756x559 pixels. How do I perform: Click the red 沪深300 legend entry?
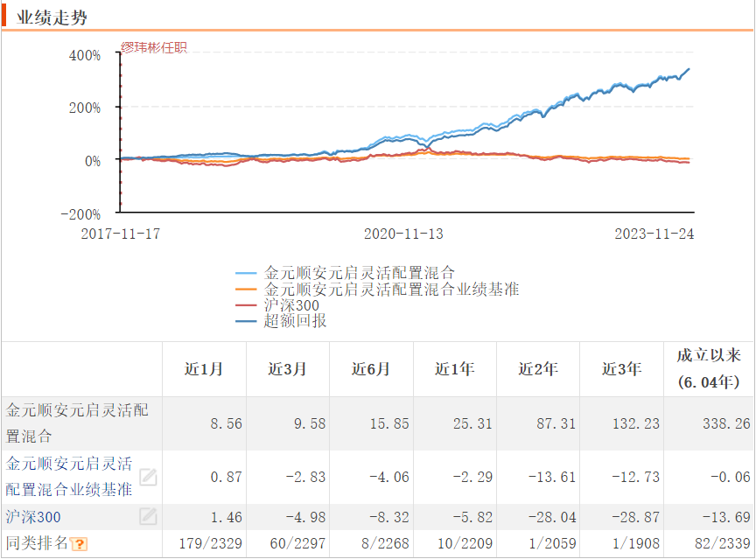pyautogui.click(x=277, y=305)
